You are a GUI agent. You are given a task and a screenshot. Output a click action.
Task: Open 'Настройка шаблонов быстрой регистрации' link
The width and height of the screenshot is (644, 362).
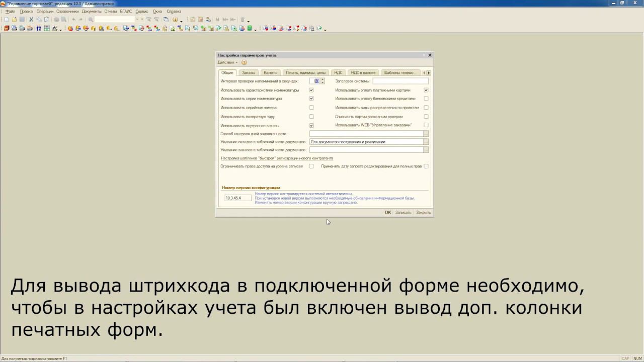[x=277, y=158]
